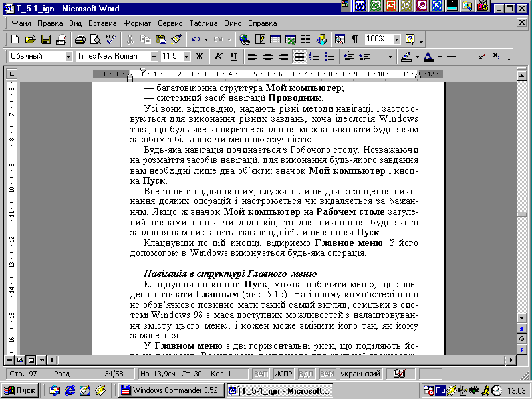Switch to Outline view button

[41, 360]
